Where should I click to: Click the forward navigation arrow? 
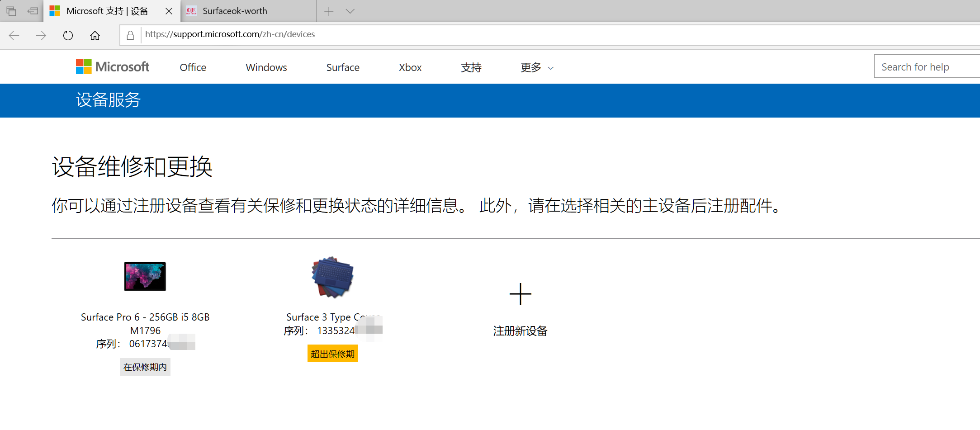41,35
